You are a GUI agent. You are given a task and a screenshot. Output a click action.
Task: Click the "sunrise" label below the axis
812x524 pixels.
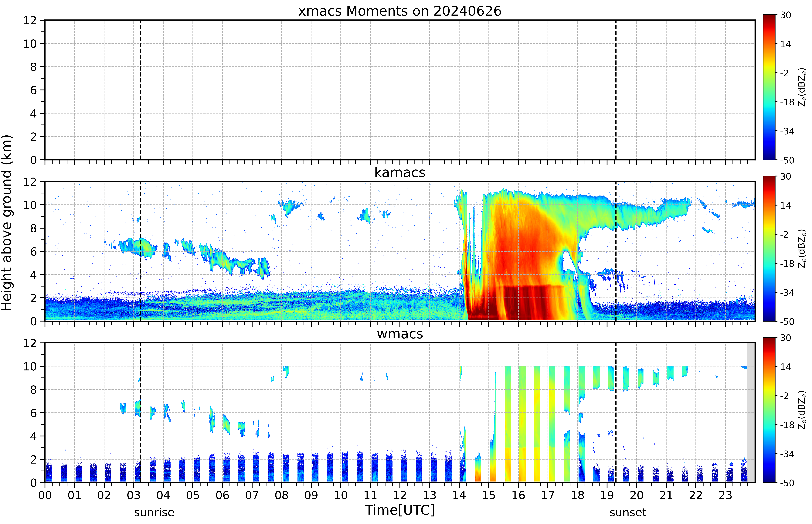pyautogui.click(x=154, y=512)
